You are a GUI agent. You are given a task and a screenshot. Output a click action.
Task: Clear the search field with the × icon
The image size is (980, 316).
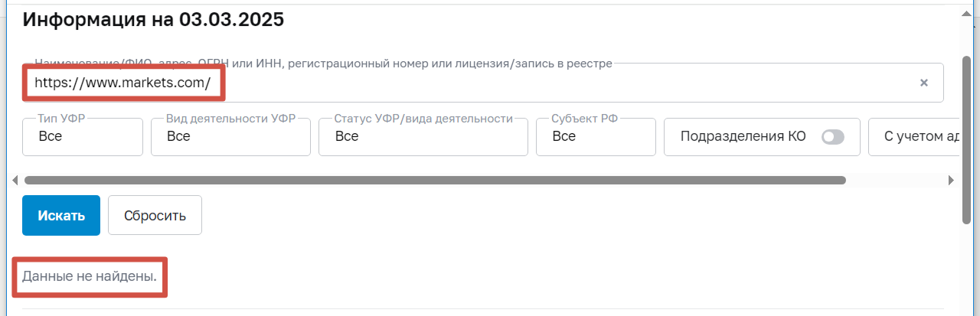pyautogui.click(x=924, y=83)
